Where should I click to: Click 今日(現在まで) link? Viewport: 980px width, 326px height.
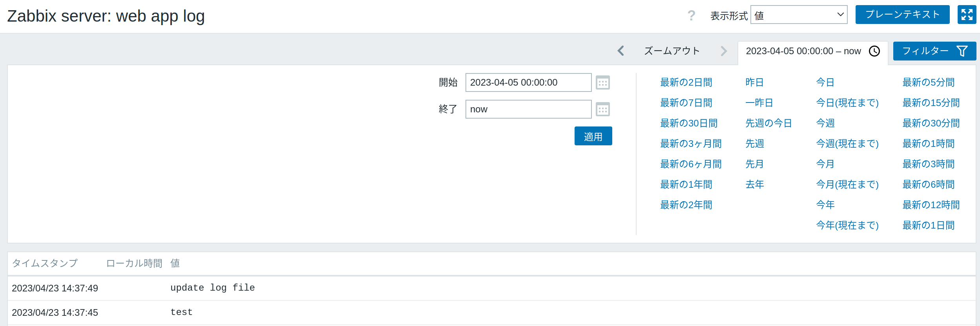click(847, 103)
